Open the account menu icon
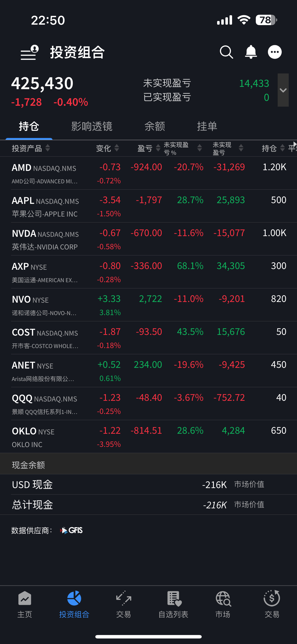297x644 pixels. 29,52
